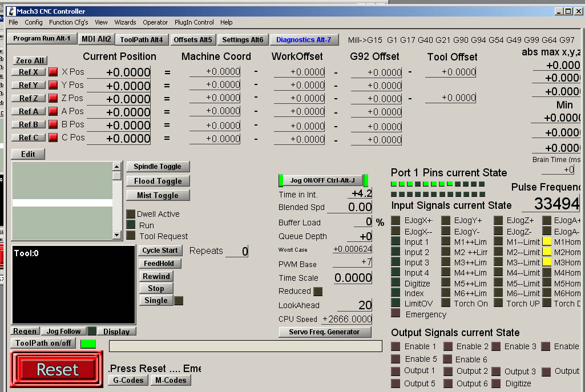Toggle Flood coolant on or off
Viewport: 585px width, 392px height.
pyautogui.click(x=158, y=181)
